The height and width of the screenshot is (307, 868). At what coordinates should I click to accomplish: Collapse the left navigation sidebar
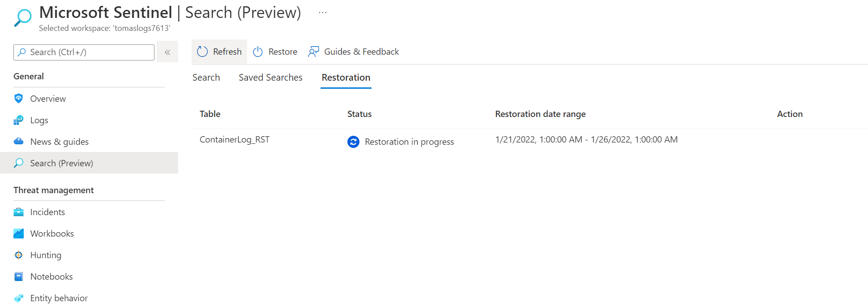pos(167,52)
